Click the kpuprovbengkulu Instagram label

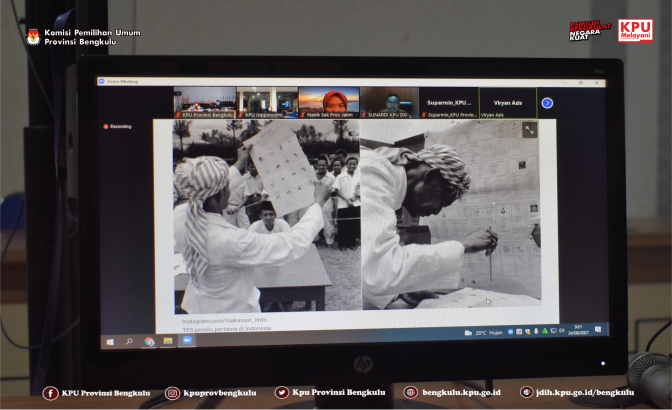coord(216,393)
